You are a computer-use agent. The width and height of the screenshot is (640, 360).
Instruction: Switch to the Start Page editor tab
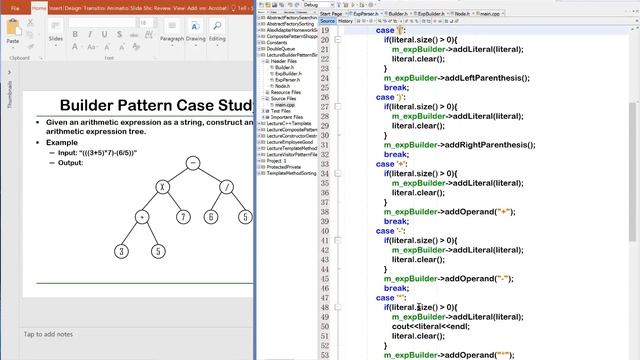(331, 13)
